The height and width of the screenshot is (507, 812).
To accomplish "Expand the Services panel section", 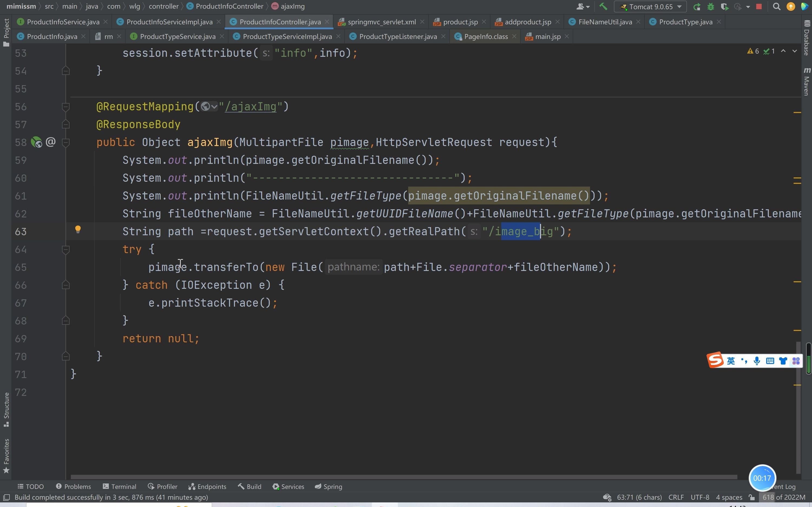I will pos(291,486).
